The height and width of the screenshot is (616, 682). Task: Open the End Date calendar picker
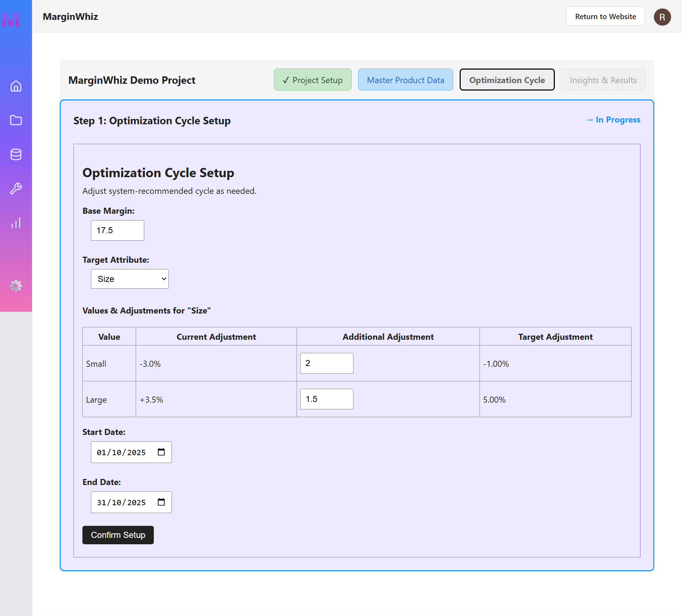point(161,502)
